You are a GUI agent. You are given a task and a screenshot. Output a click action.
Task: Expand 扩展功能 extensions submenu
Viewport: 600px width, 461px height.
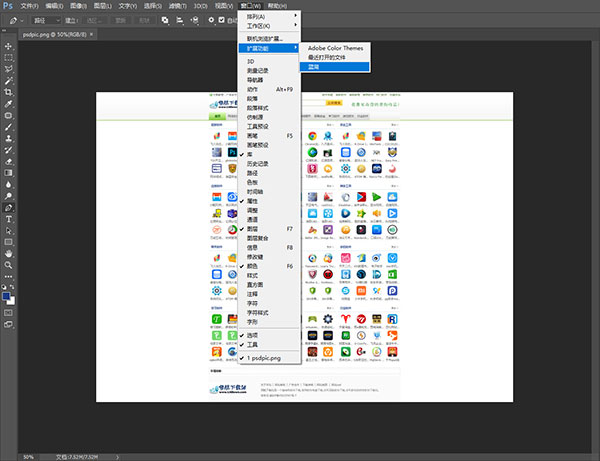[x=269, y=48]
